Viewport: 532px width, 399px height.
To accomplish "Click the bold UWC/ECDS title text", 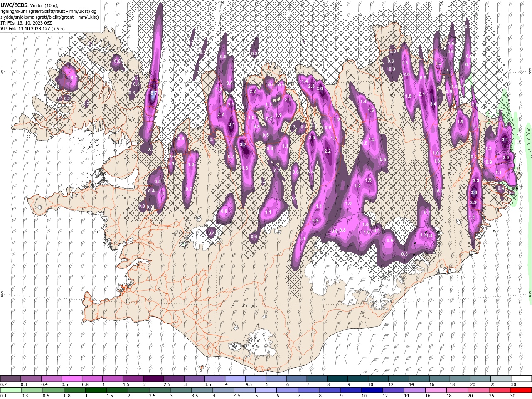I will tap(14, 5).
